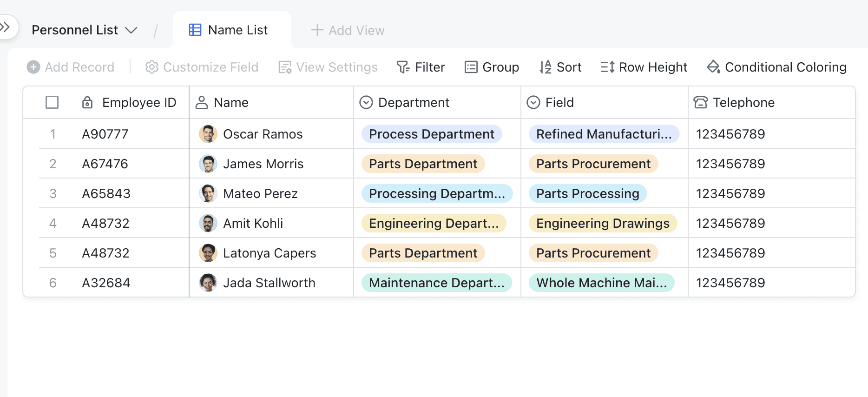Open Personnel List dropdown chevron
Viewport: 868px width, 397px height.
click(x=132, y=30)
